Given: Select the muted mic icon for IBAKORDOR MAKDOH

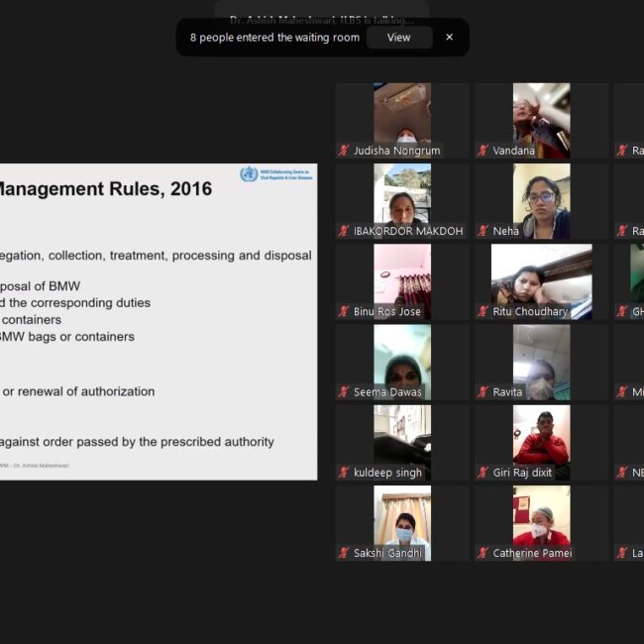Looking at the screenshot, I should pos(344,231).
